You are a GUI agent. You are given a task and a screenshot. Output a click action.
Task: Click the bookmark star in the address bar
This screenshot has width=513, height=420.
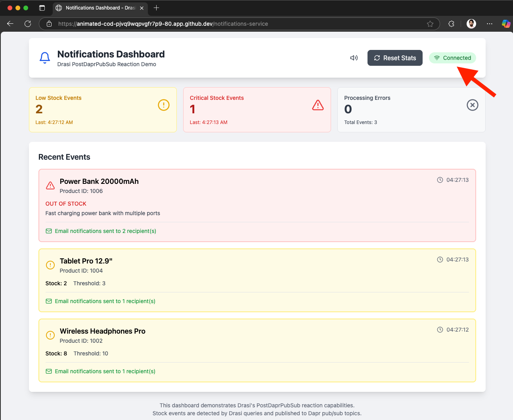pyautogui.click(x=430, y=24)
